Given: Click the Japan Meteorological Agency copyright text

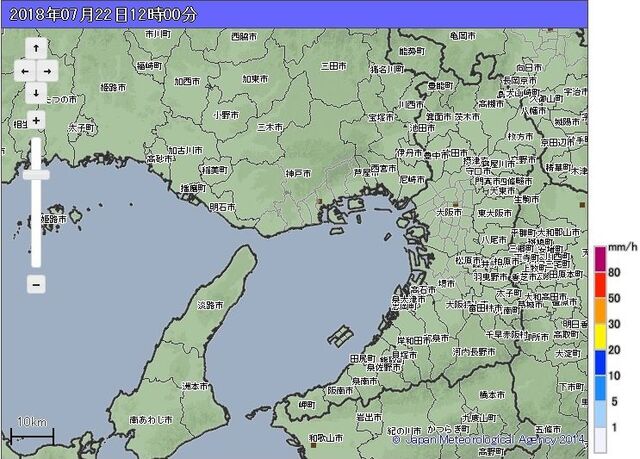Looking at the screenshot, I should click(489, 440).
